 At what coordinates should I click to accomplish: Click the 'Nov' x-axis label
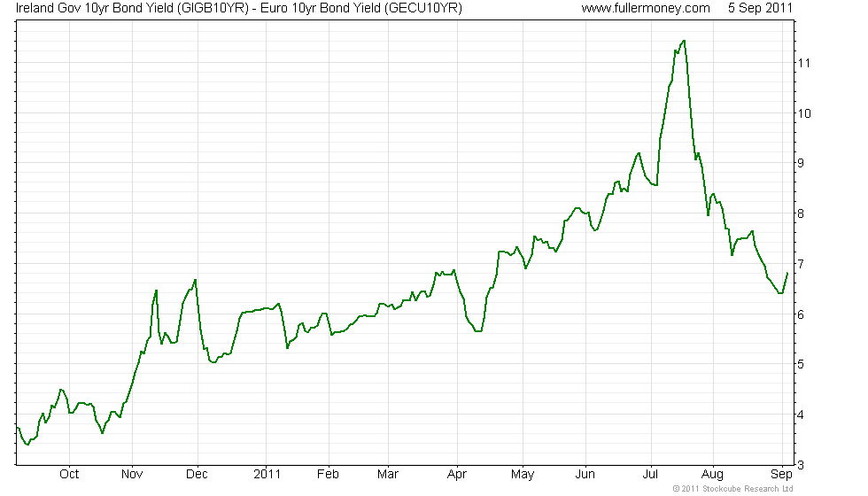click(132, 475)
